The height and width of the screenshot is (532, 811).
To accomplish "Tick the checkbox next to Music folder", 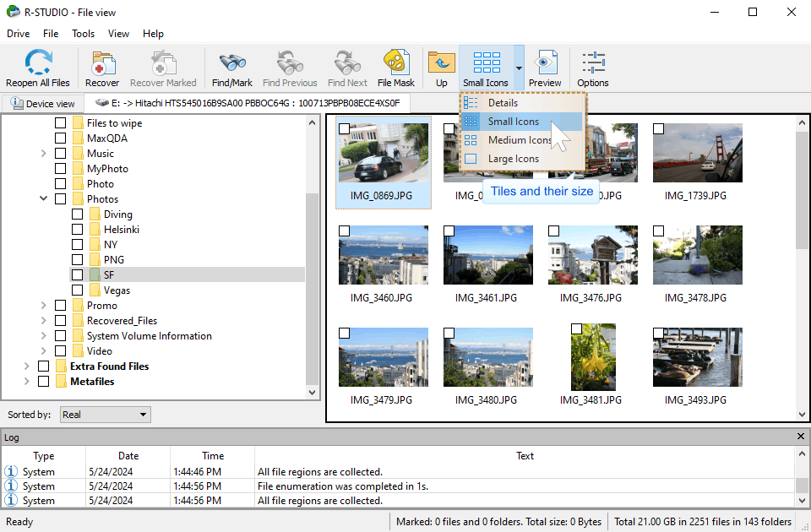I will click(x=61, y=154).
